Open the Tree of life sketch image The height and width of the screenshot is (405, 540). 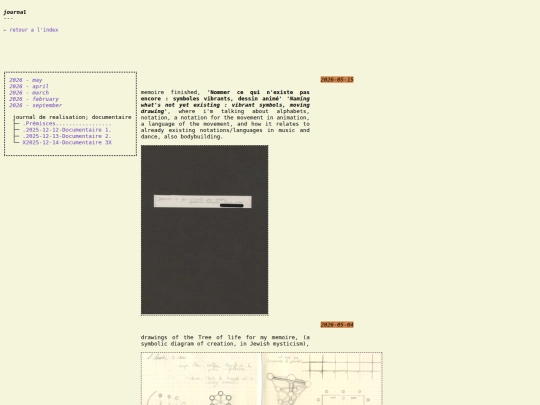(x=262, y=378)
